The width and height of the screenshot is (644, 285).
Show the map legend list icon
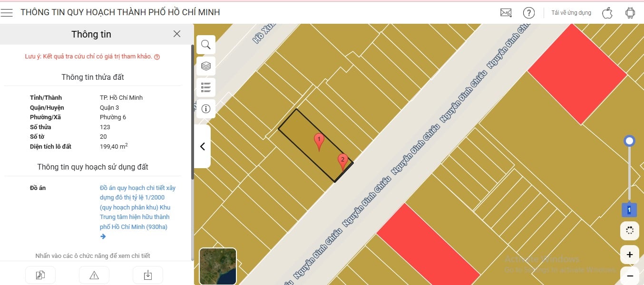[206, 87]
